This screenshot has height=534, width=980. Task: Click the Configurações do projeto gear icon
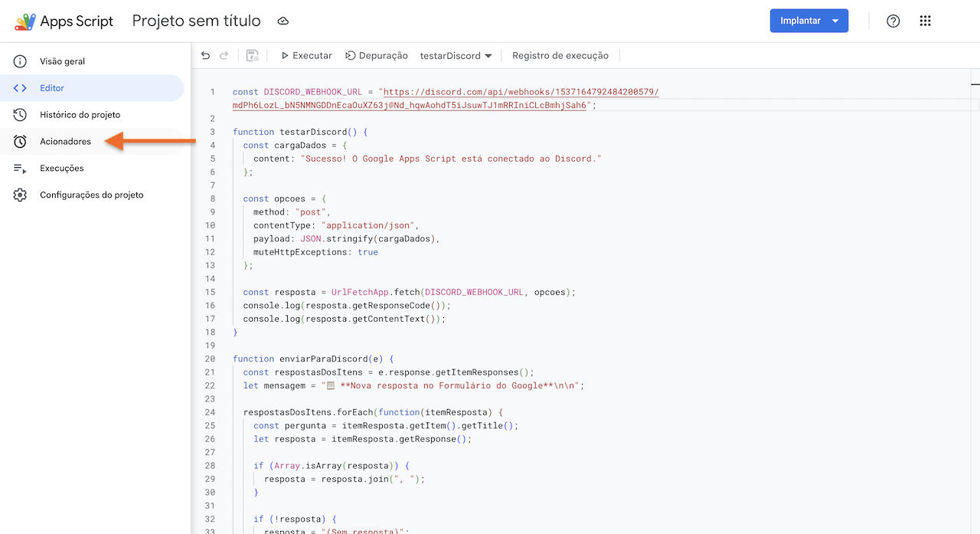(21, 195)
